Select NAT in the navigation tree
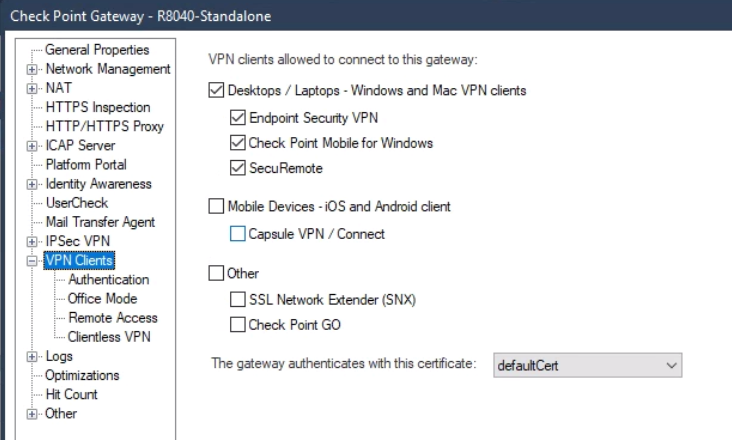 pyautogui.click(x=58, y=88)
